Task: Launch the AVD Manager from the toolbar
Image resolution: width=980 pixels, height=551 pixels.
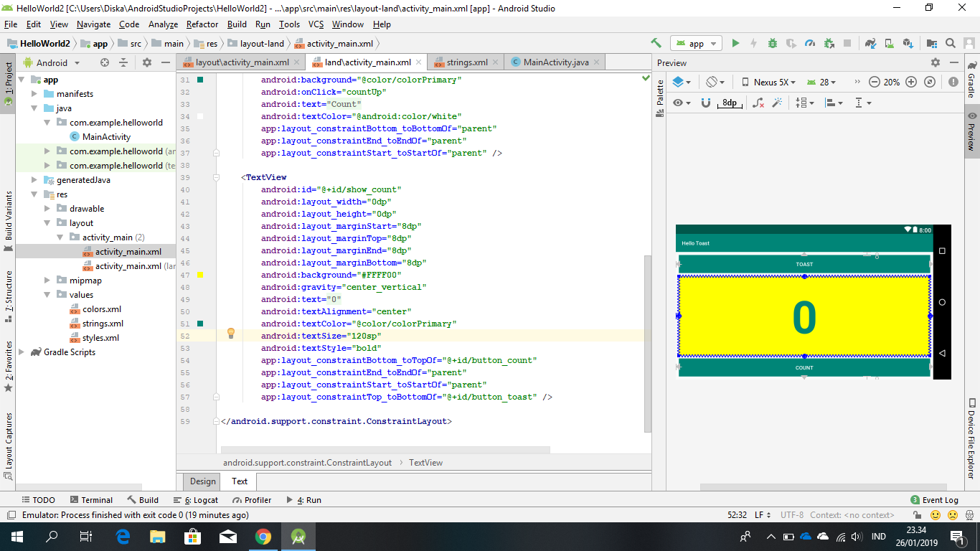Action: click(x=890, y=43)
